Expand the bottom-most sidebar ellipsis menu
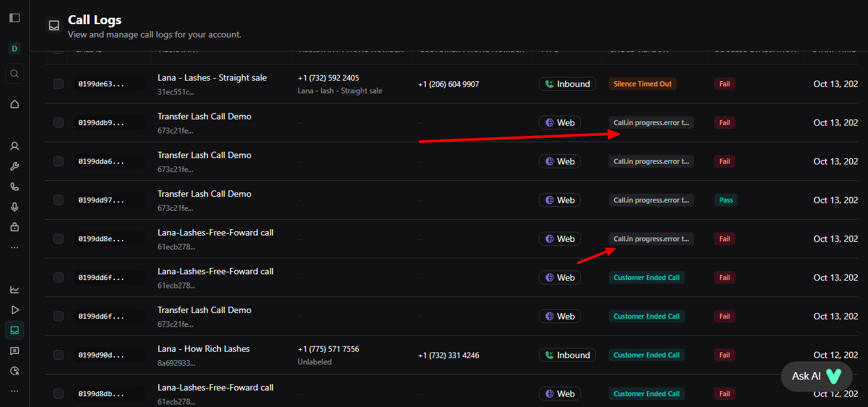Screen dimensions: 868x407 15,391
